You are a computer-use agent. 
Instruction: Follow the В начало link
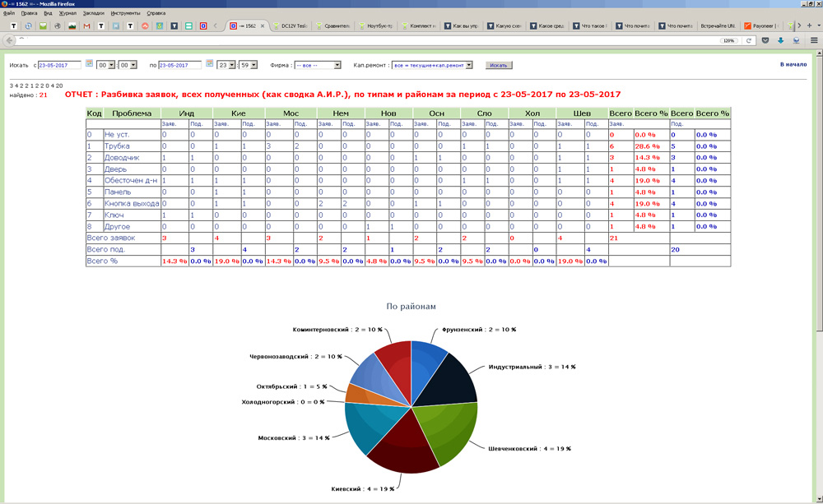793,64
